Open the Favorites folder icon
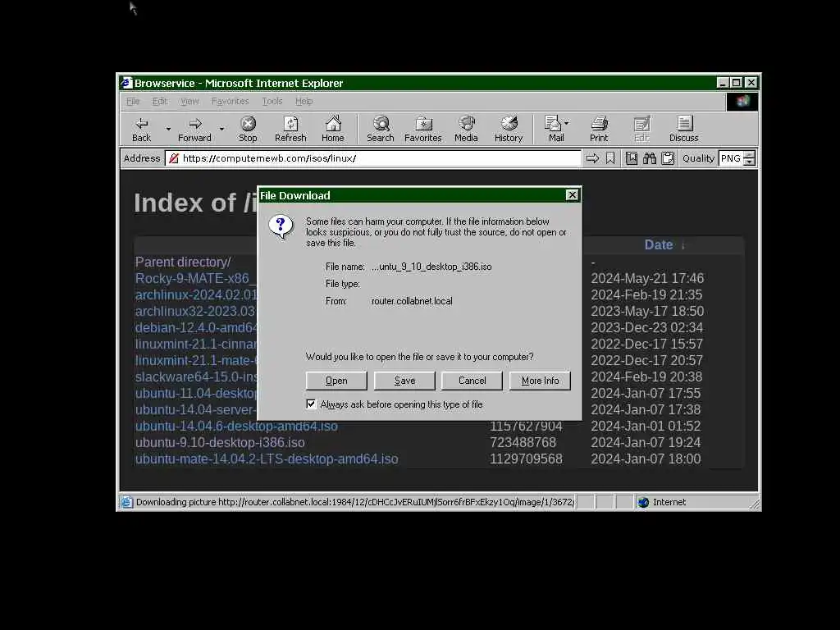The image size is (840, 630). (423, 124)
